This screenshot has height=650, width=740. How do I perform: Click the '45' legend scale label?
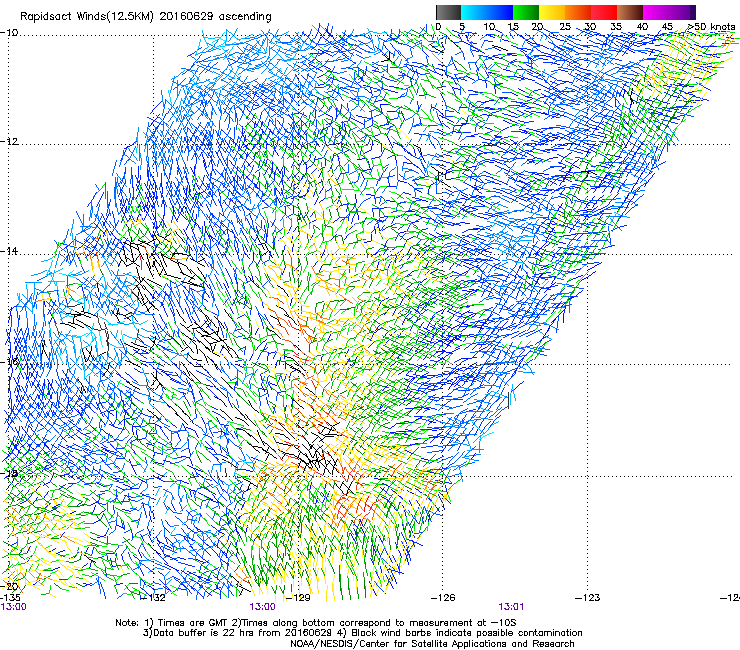point(667,27)
